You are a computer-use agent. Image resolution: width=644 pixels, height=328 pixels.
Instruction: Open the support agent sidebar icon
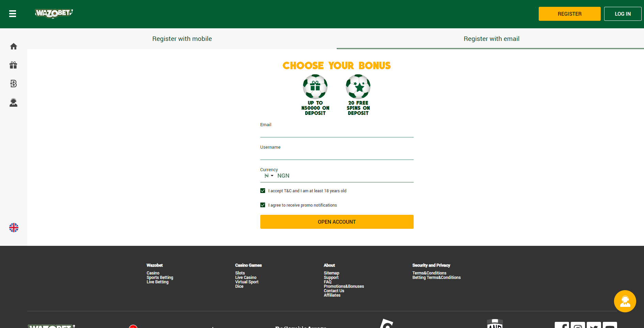click(13, 102)
